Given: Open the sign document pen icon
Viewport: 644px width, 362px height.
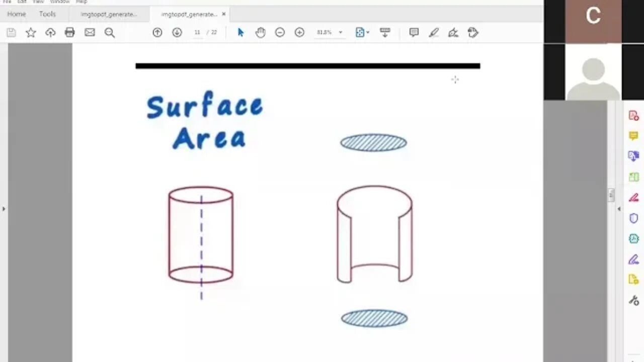Looking at the screenshot, I should (453, 33).
